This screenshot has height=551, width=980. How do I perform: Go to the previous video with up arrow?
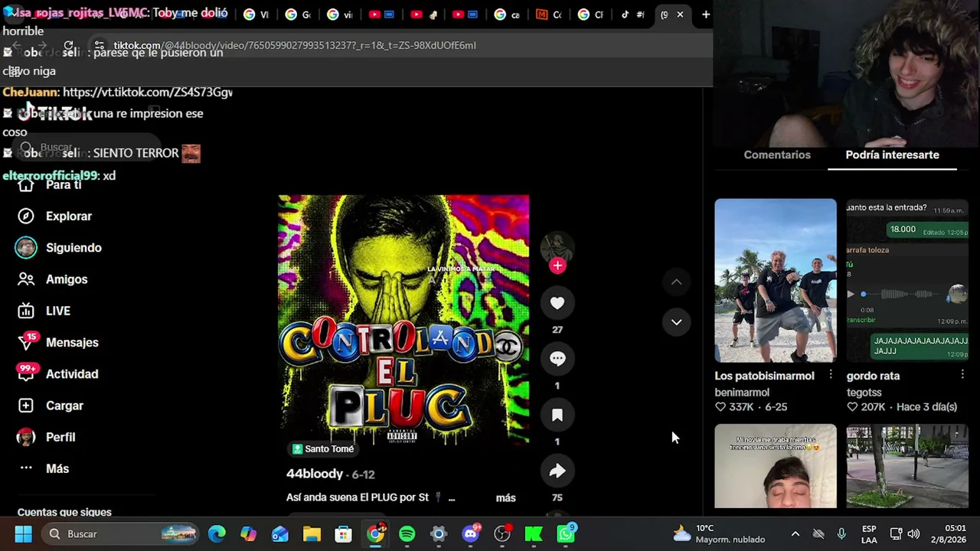(676, 282)
